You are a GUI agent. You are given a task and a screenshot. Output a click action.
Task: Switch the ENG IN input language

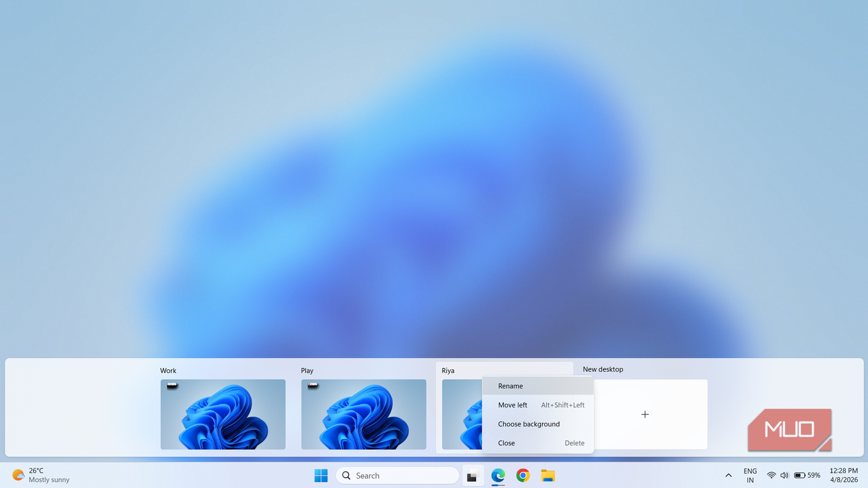click(x=750, y=475)
